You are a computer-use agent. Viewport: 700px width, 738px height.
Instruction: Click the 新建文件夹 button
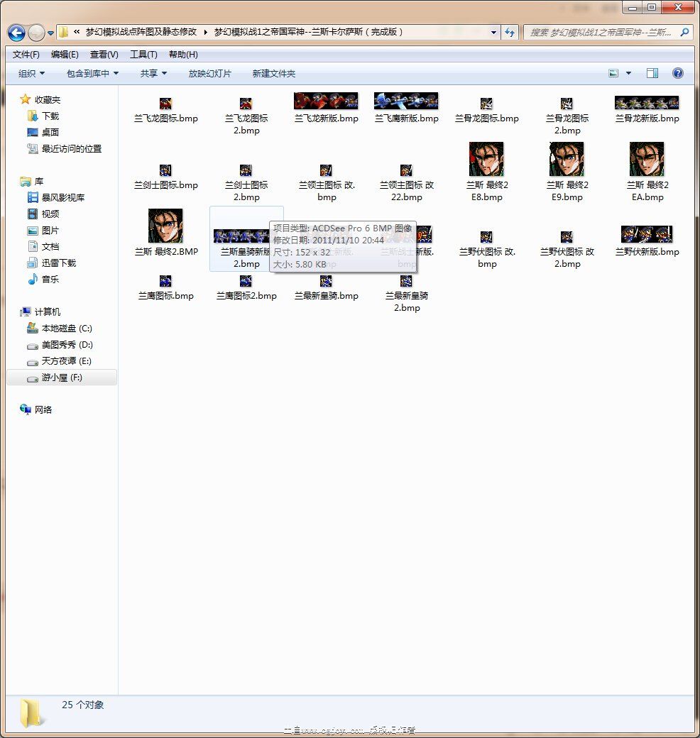coord(274,73)
